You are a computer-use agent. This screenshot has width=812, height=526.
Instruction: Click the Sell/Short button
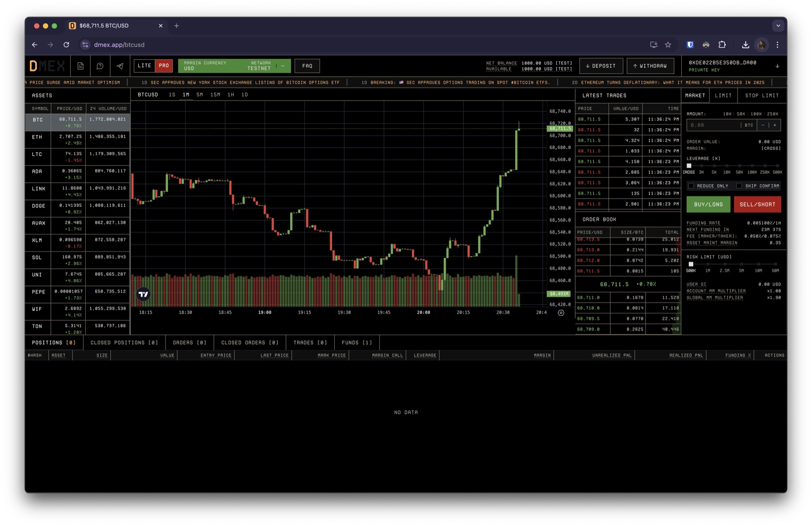(x=757, y=205)
